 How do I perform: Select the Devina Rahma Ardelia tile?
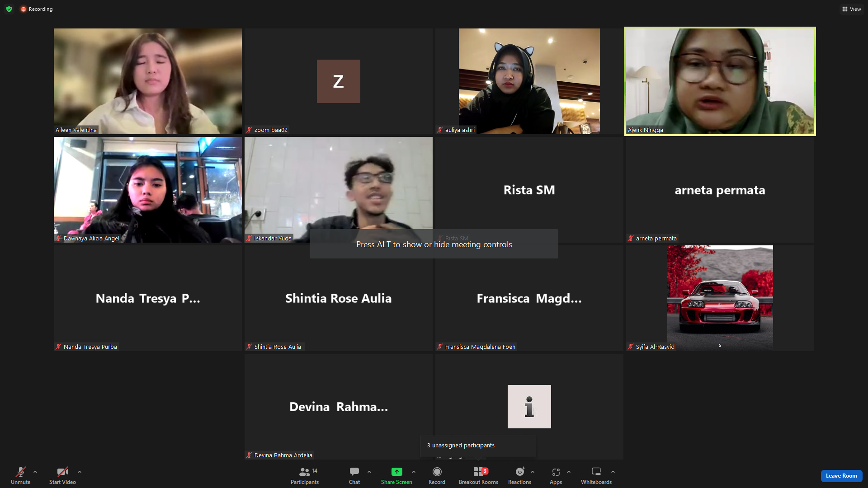tap(339, 407)
